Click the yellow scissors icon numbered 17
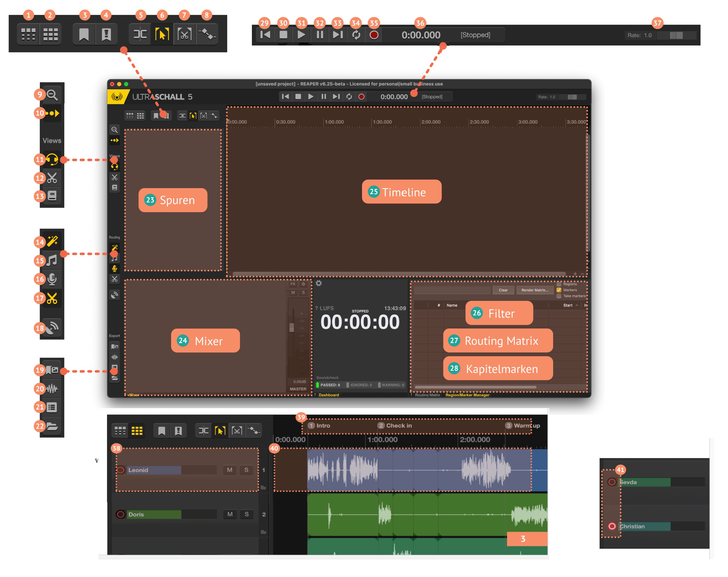 [x=52, y=298]
